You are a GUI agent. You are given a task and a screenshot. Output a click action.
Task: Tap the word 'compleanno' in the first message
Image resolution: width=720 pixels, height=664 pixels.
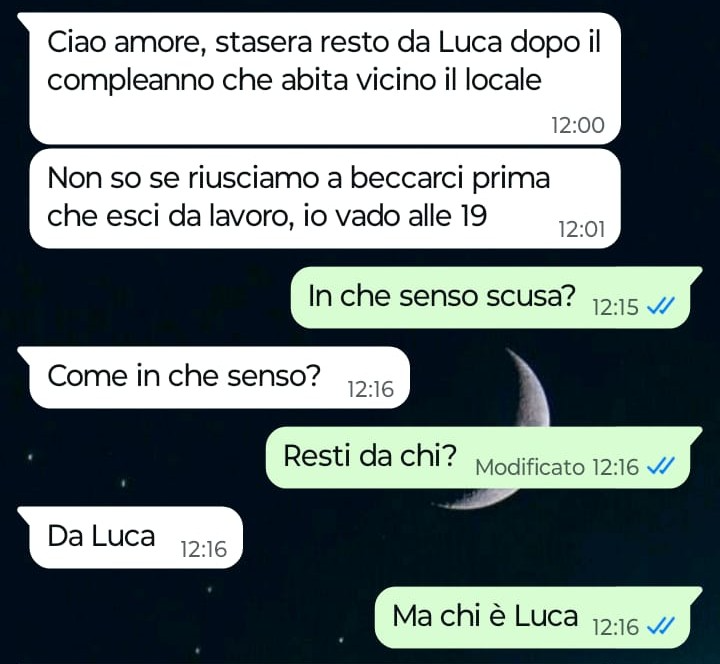pyautogui.click(x=130, y=81)
